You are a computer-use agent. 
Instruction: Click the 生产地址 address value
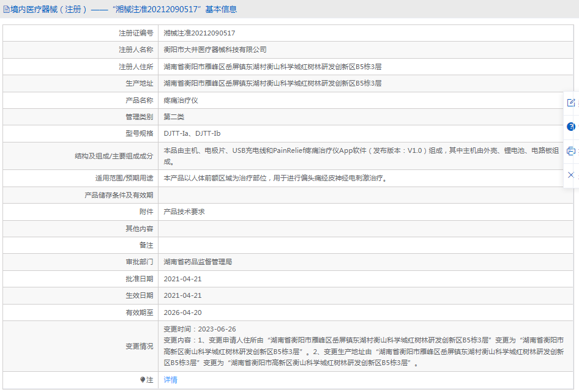272,83
